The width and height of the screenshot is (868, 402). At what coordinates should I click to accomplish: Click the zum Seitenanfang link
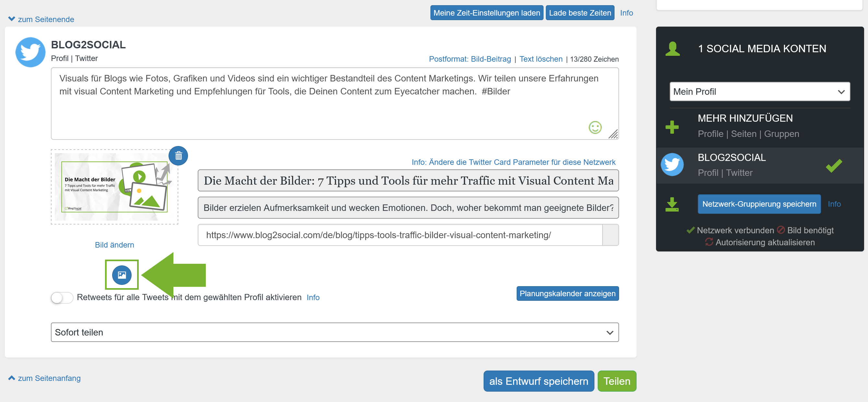pos(49,378)
